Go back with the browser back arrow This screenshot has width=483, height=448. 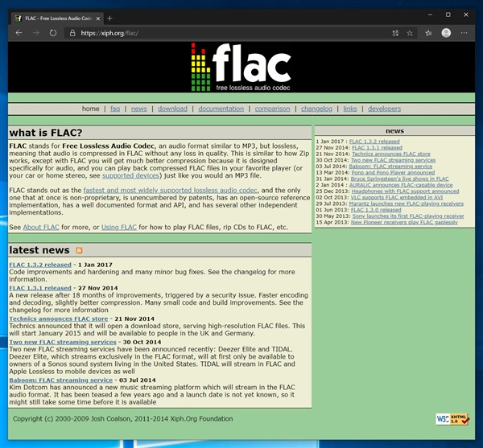click(x=19, y=33)
